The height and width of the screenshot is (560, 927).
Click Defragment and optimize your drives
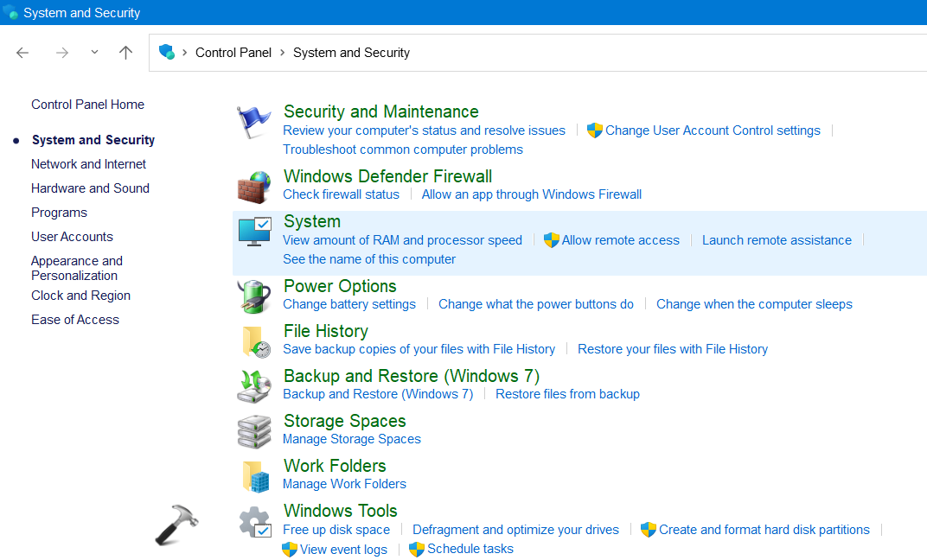515,530
